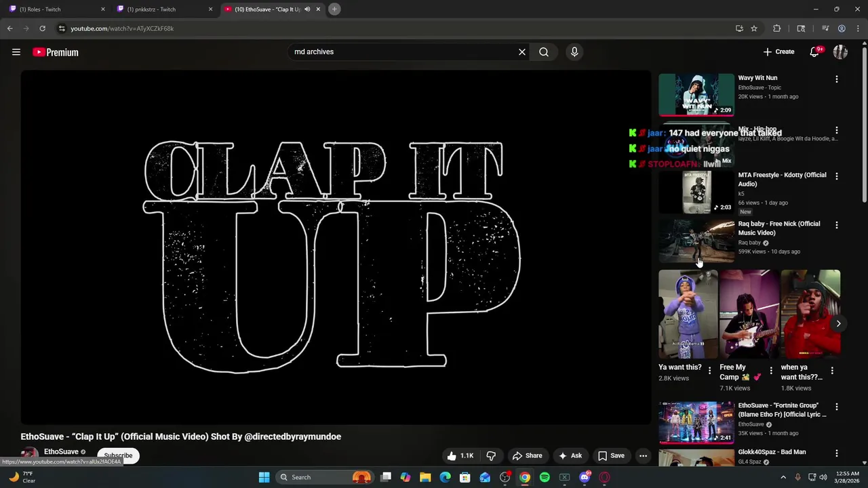Open more actions below the video
This screenshot has width=868, height=488.
[643, 455]
